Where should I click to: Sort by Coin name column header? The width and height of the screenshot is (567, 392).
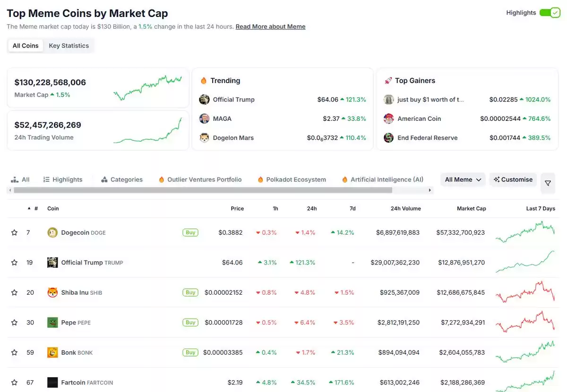click(x=53, y=208)
